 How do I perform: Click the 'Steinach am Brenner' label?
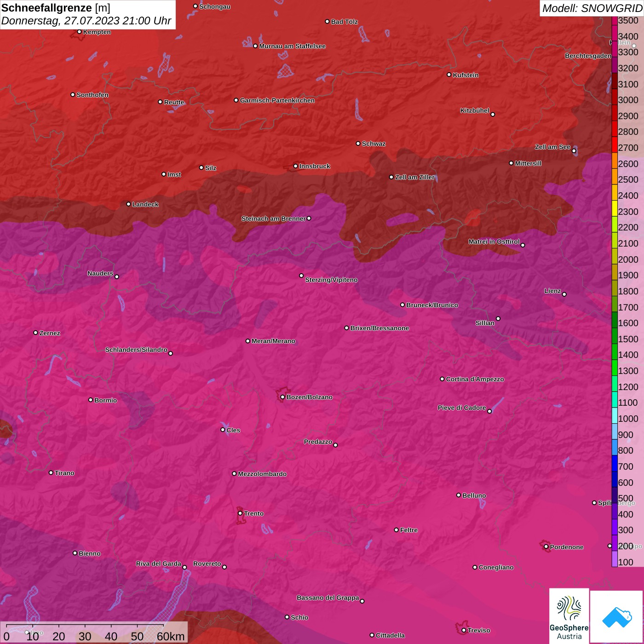coord(273,218)
